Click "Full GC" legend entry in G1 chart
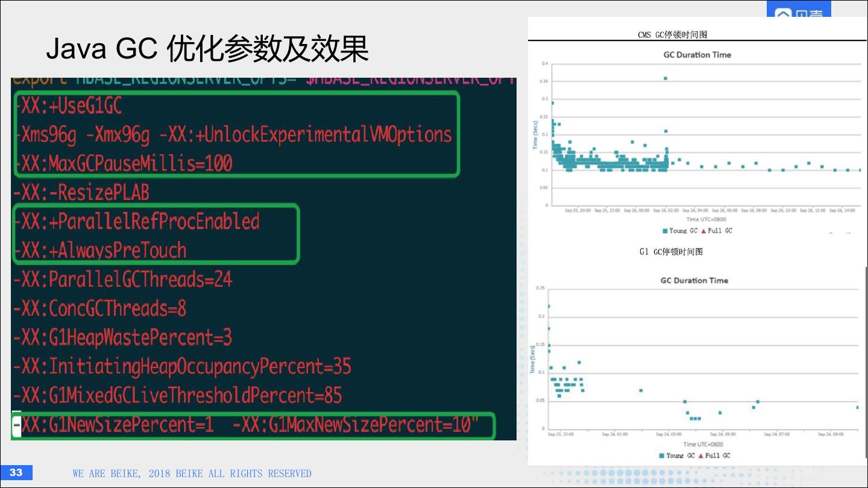 tap(714, 455)
